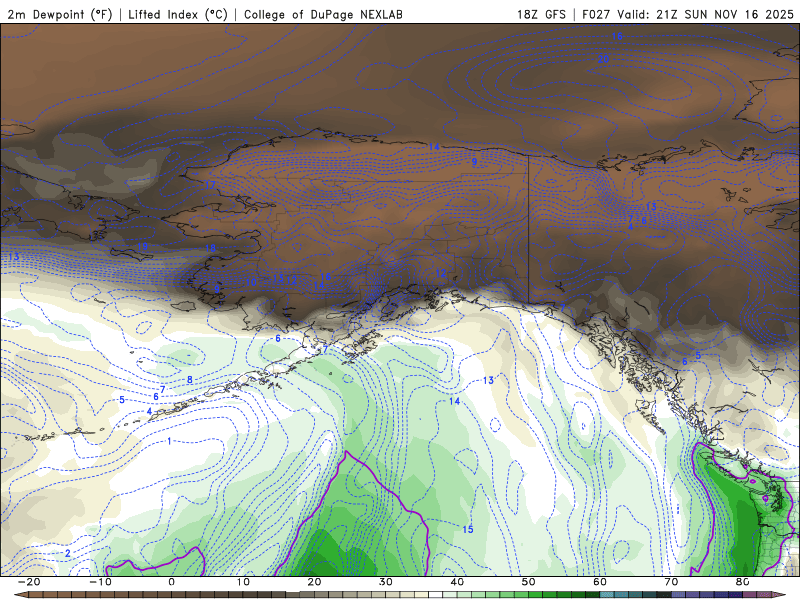Click the contour label "15" over the ocean
This screenshot has height=600, width=800.
(x=468, y=530)
